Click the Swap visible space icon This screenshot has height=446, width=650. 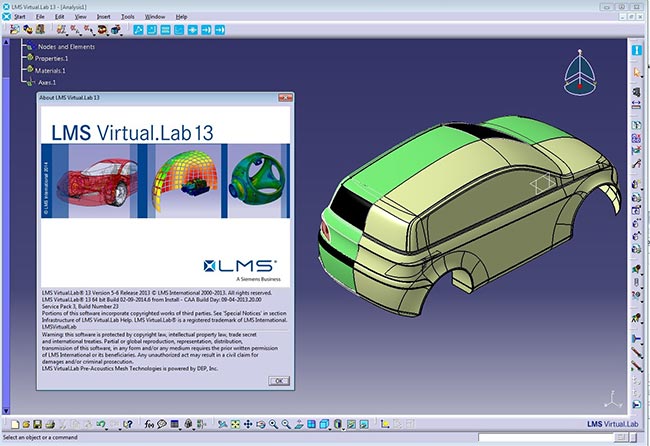(x=364, y=424)
